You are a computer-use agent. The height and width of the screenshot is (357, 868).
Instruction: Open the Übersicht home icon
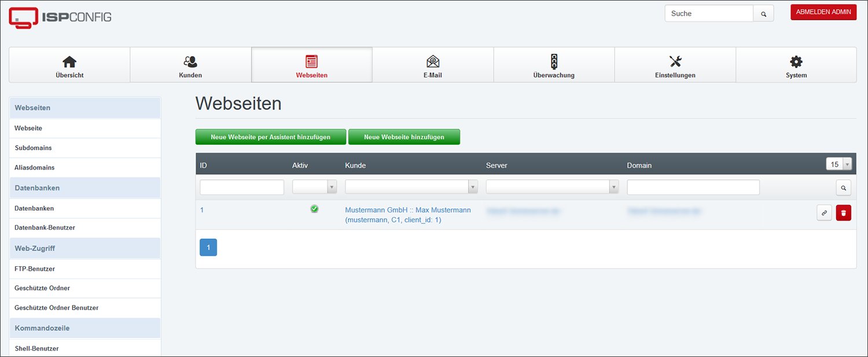point(69,62)
